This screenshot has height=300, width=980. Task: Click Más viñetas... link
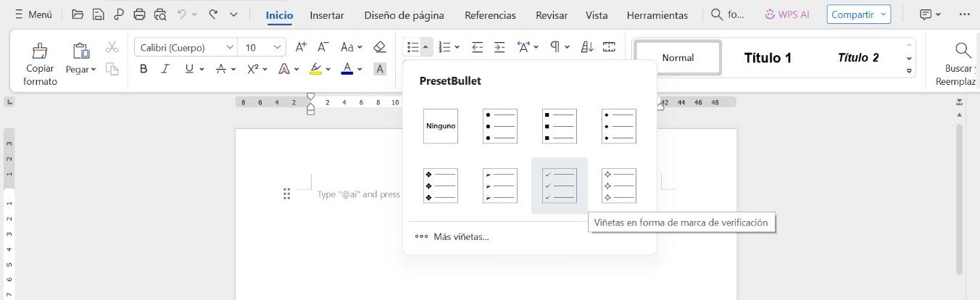tap(452, 236)
